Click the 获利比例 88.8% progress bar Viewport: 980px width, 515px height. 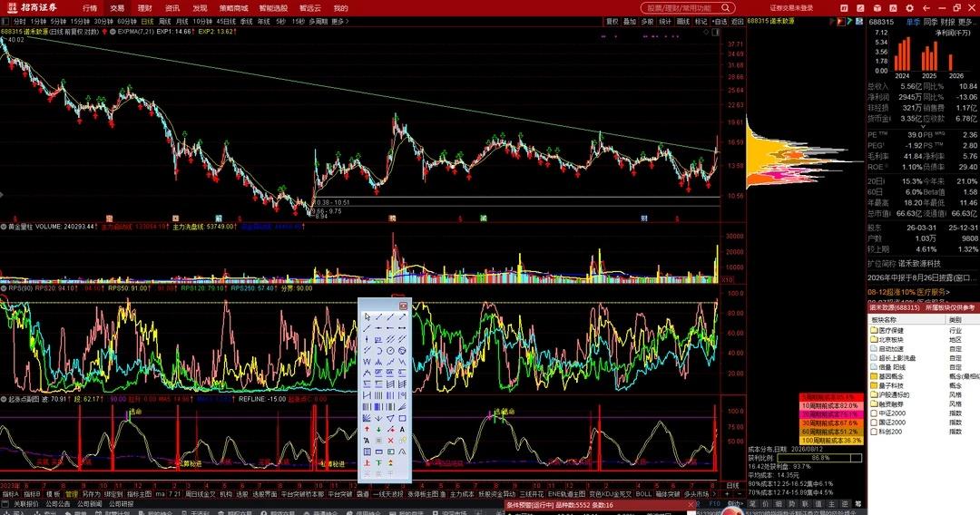821,458
